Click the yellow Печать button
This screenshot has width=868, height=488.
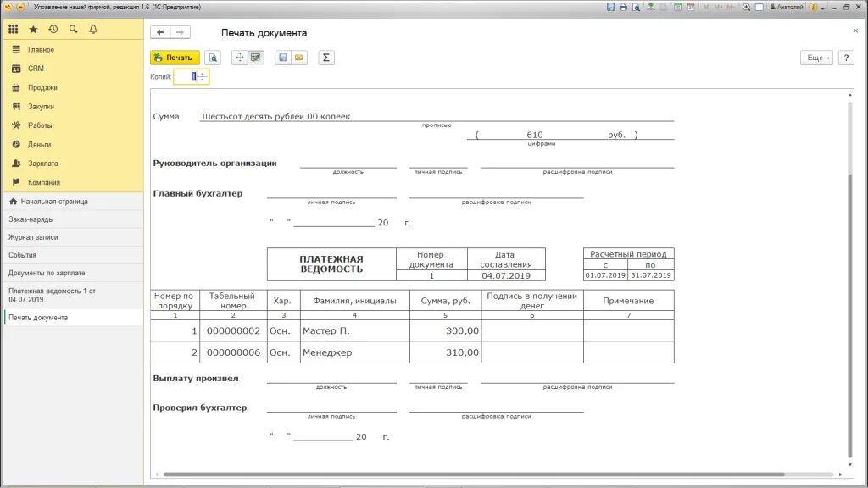pyautogui.click(x=175, y=58)
